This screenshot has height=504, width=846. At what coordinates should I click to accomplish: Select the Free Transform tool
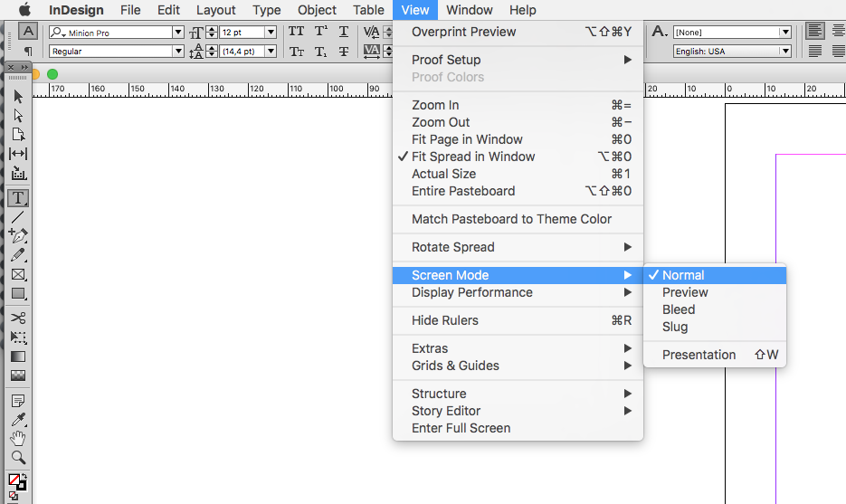point(18,338)
